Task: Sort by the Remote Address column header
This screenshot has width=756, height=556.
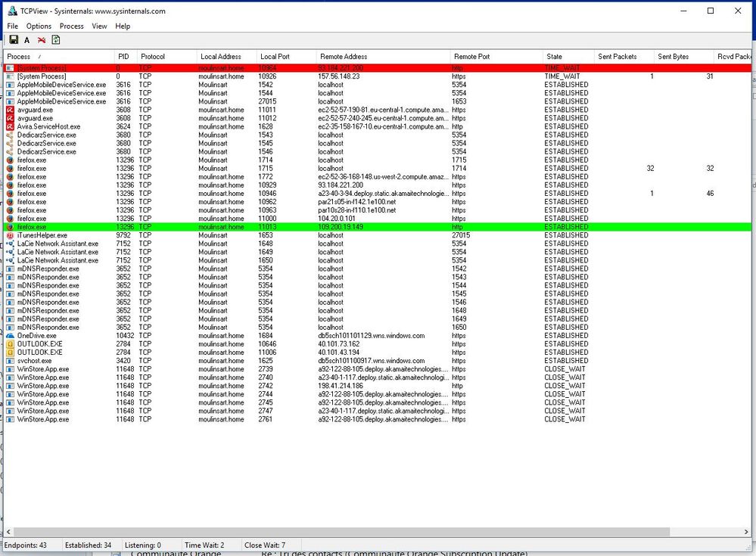Action: pyautogui.click(x=384, y=57)
